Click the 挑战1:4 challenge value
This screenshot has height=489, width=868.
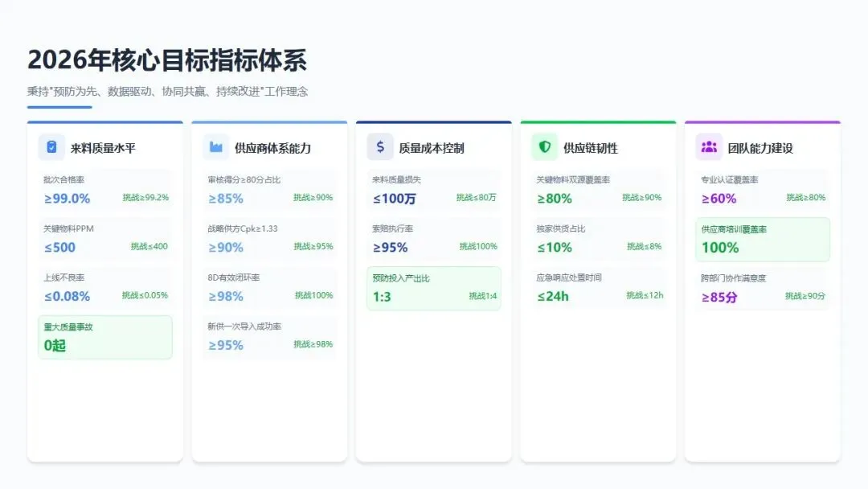pyautogui.click(x=483, y=296)
